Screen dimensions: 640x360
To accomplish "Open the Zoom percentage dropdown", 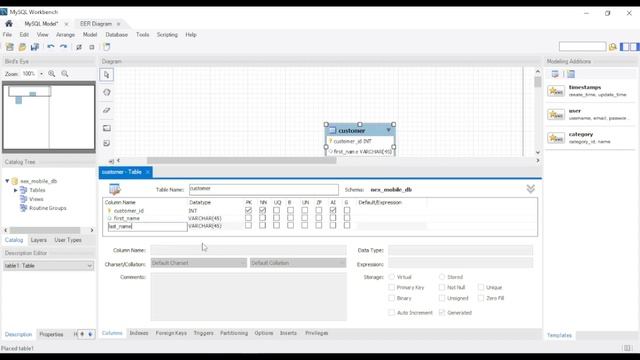I will point(41,74).
